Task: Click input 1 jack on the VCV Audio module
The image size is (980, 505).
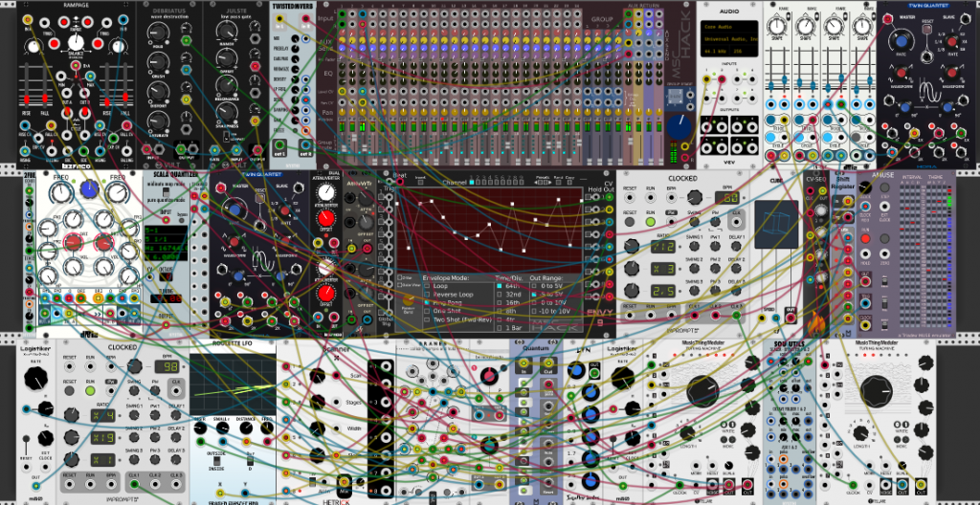Action: [x=707, y=78]
